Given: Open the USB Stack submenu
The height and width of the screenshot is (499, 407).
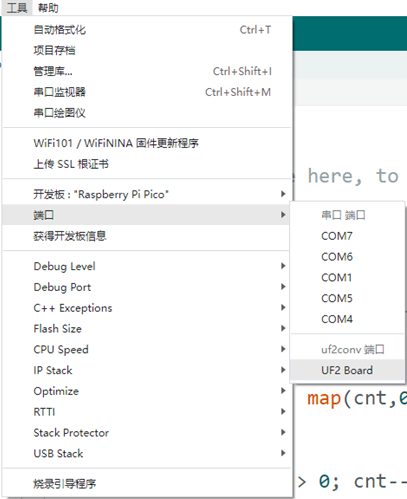Looking at the screenshot, I should [x=146, y=453].
